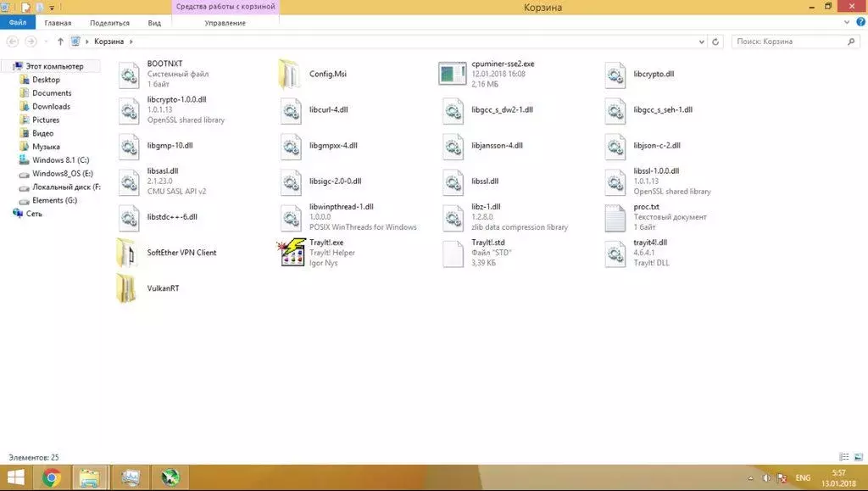Select the cpuminer-sse2.exe application icon
The image size is (868, 491).
pos(453,74)
